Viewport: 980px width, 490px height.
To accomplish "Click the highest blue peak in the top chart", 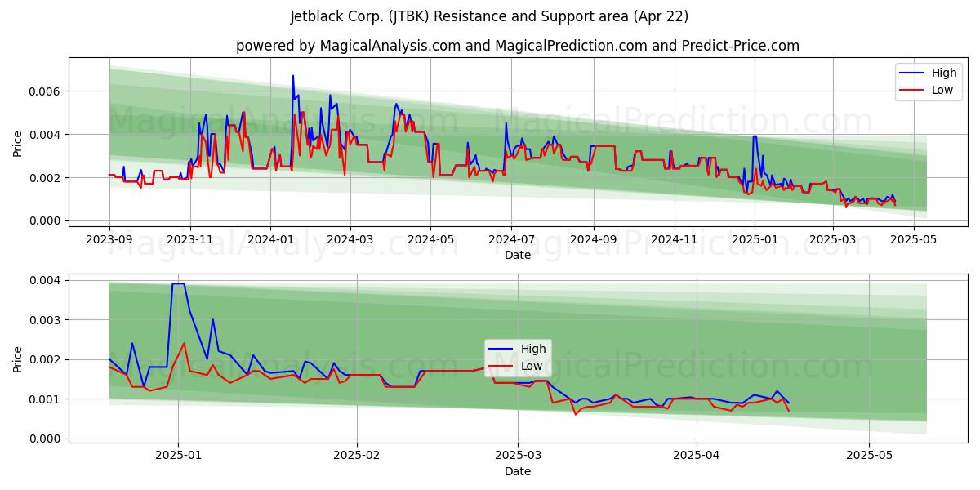I will [292, 76].
